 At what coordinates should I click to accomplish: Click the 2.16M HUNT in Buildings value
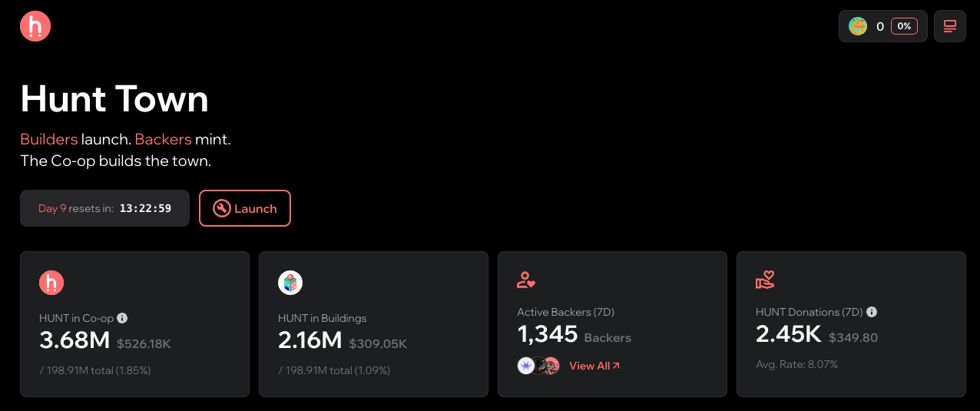[x=310, y=340]
